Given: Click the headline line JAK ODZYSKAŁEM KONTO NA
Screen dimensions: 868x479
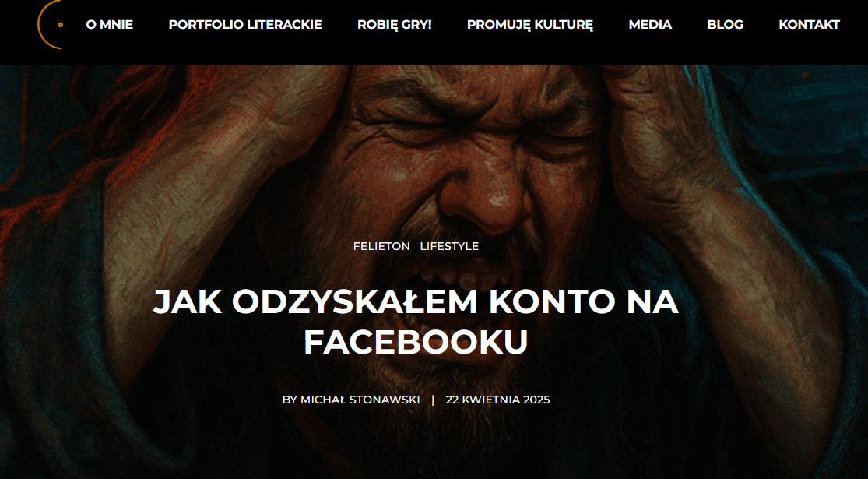Looking at the screenshot, I should click(416, 302).
